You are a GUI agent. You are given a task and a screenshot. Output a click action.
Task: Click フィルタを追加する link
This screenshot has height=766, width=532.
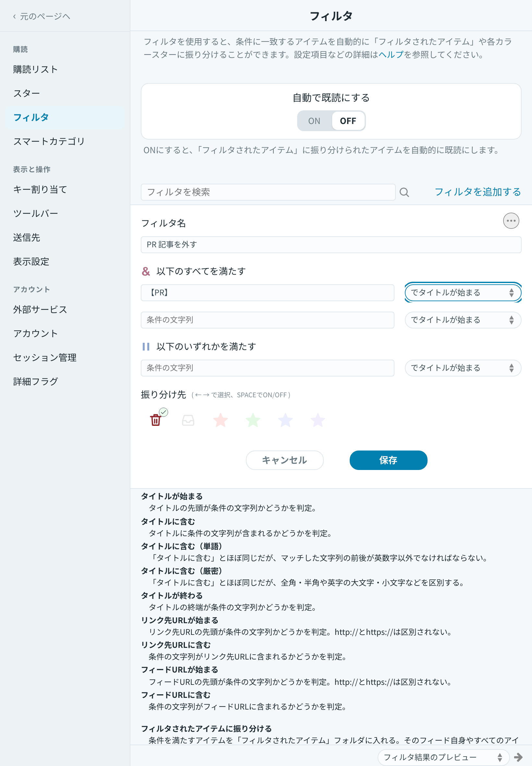[x=477, y=192]
